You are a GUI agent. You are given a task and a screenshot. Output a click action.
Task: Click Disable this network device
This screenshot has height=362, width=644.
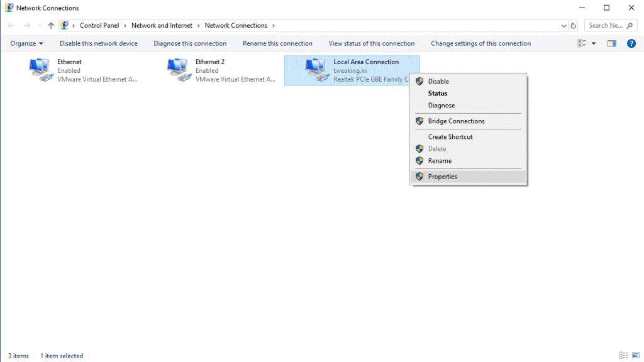[x=99, y=43]
